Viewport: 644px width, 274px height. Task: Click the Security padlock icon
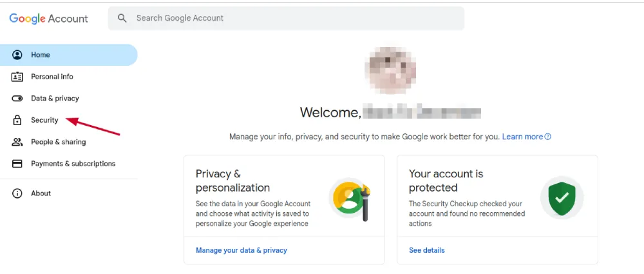[17, 120]
